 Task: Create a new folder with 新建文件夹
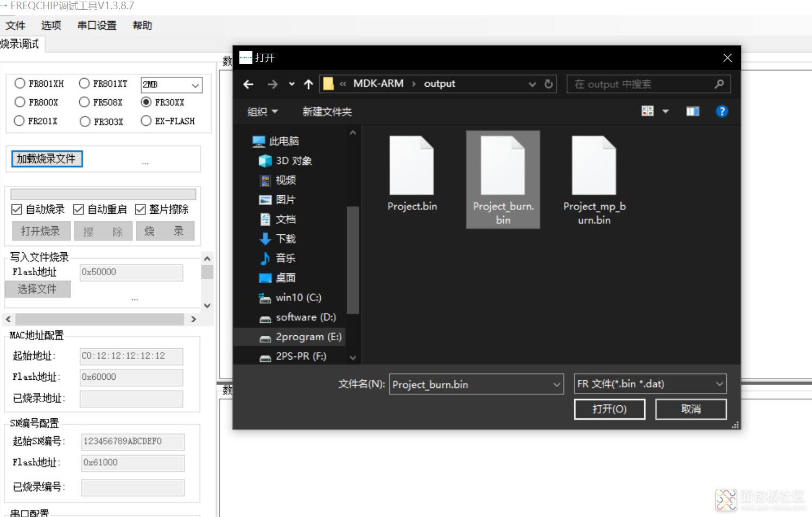327,111
